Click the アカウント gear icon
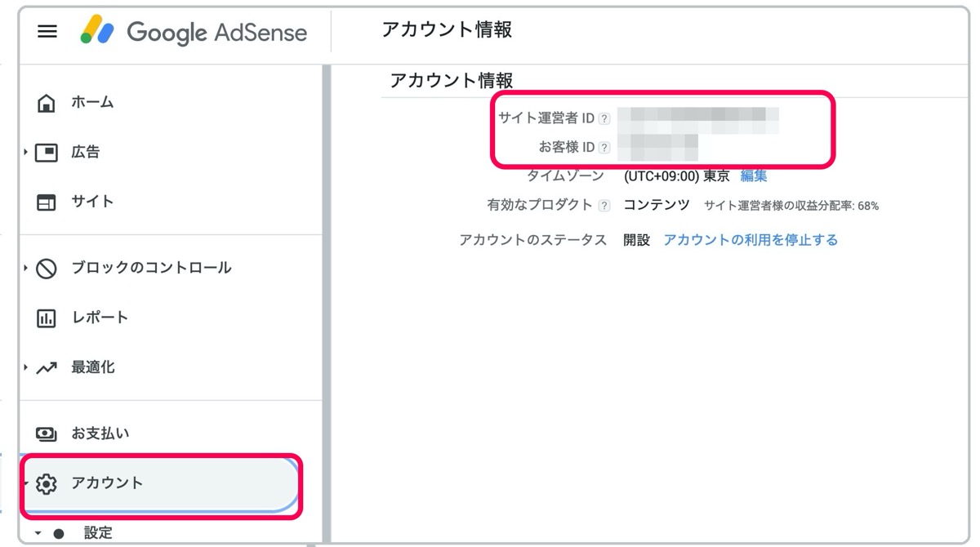The image size is (980, 547). coord(47,484)
